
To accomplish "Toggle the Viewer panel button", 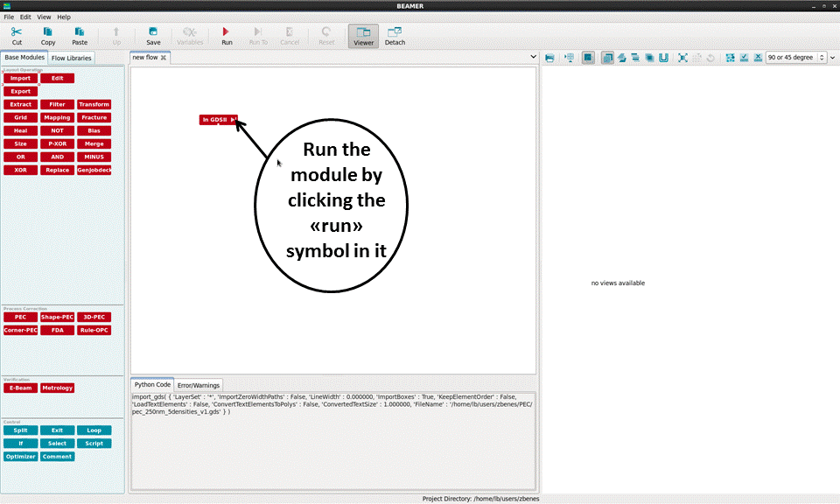I will pos(363,36).
